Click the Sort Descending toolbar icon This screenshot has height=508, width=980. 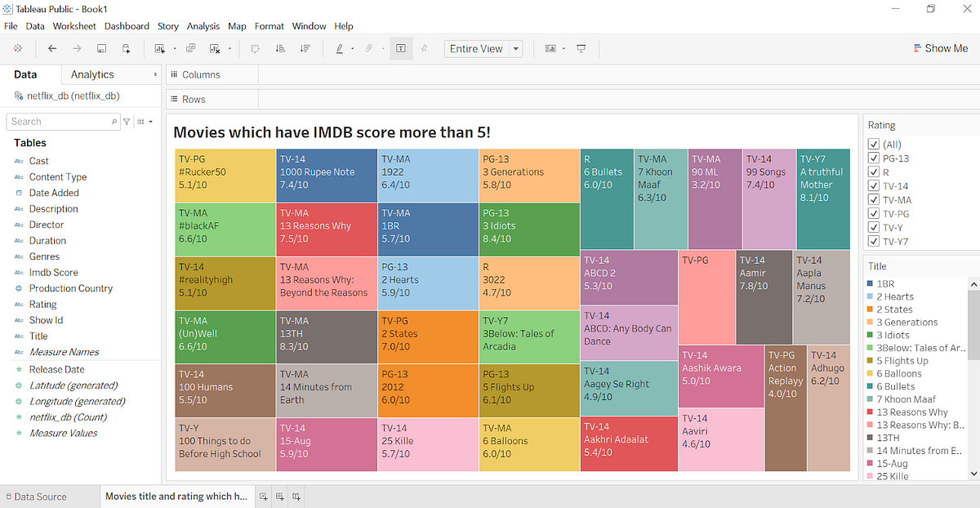point(304,48)
